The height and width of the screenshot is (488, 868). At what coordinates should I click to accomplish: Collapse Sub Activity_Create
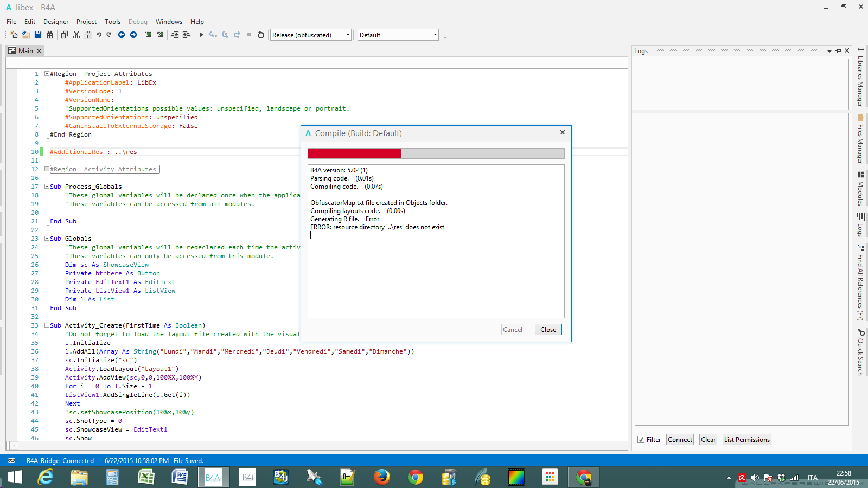[x=47, y=325]
